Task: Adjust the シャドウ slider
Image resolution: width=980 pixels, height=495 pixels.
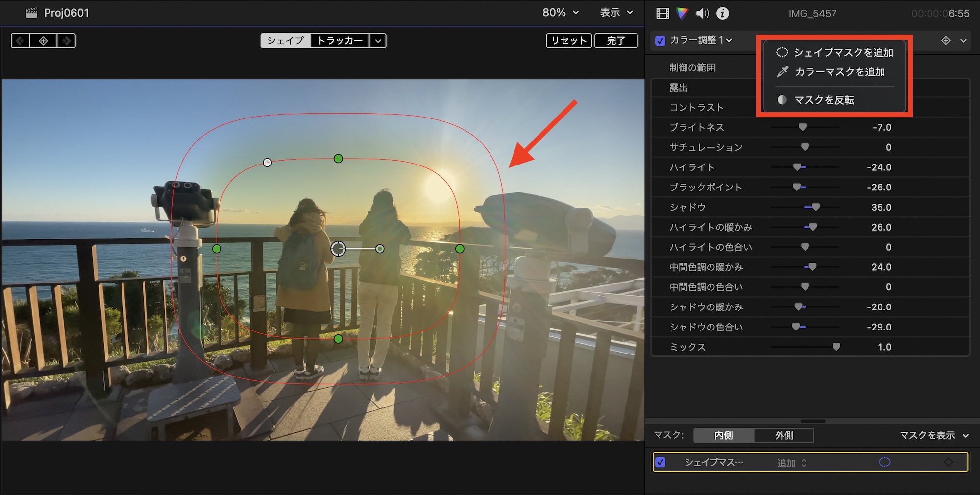Action: pyautogui.click(x=816, y=207)
